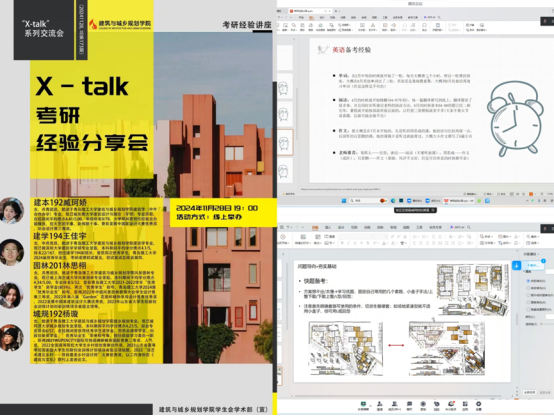This screenshot has height=416, width=554.
Task: Click the horizontal scrollbar below the slide
Action: [x=397, y=396]
